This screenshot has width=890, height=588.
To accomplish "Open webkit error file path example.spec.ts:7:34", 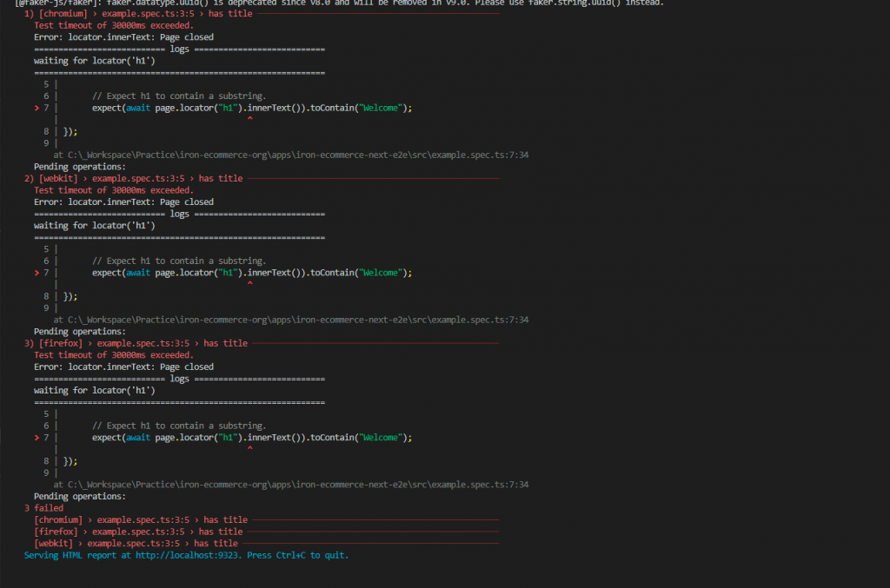I will click(298, 320).
